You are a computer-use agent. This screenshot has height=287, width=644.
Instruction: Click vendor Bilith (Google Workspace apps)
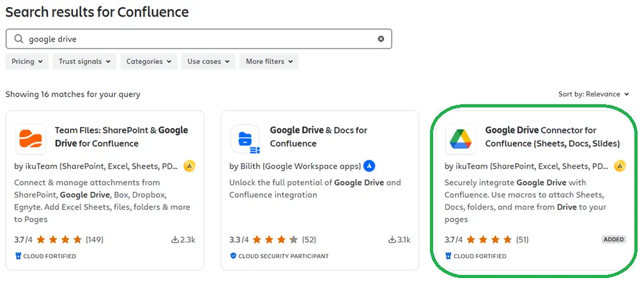point(295,167)
